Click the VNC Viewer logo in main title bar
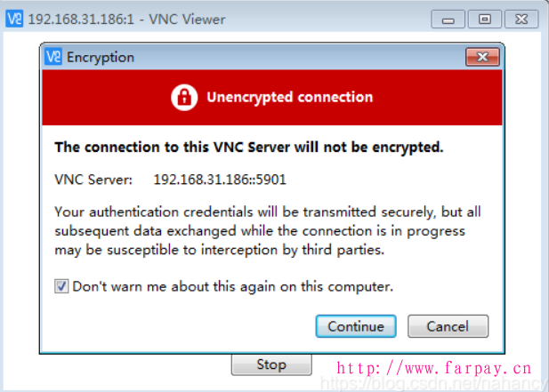The width and height of the screenshot is (549, 392). [15, 19]
